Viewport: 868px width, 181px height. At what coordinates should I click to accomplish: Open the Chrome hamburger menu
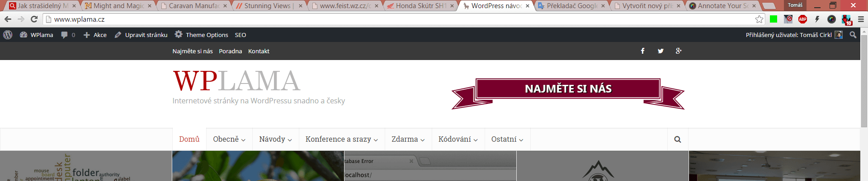tap(861, 19)
